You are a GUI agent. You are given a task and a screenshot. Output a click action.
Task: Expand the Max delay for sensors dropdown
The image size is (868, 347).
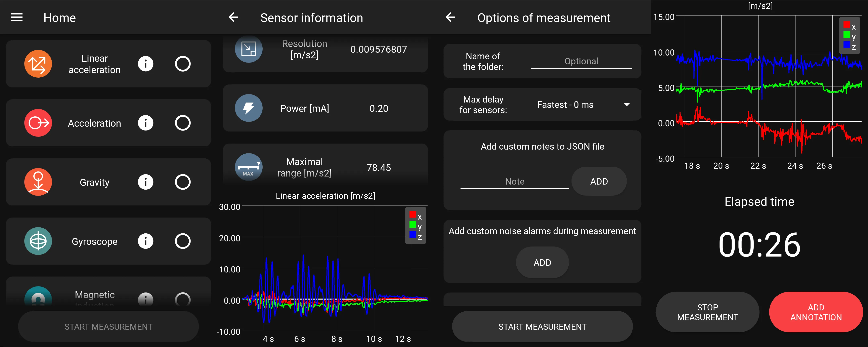[626, 105]
